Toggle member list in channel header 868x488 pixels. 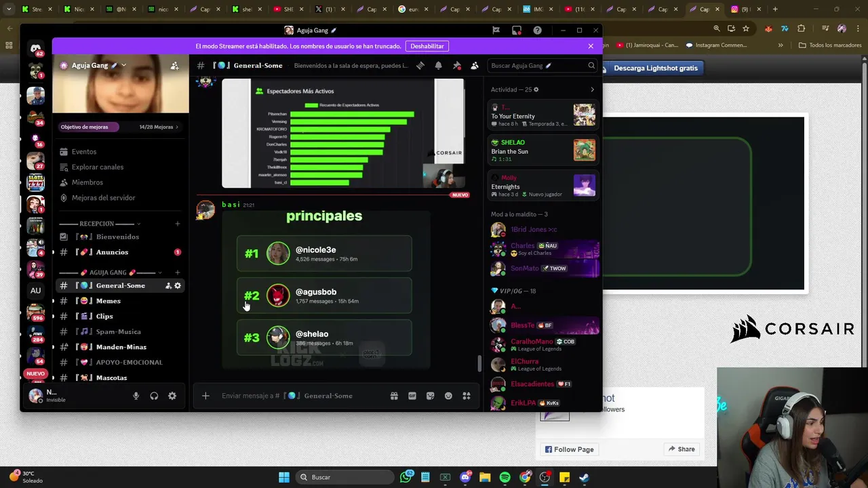pyautogui.click(x=475, y=66)
